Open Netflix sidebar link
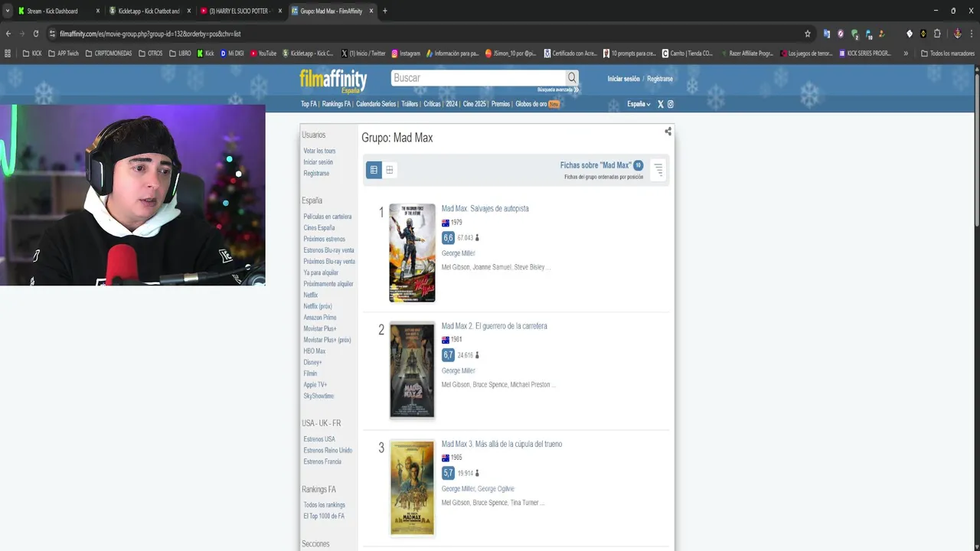The height and width of the screenshot is (551, 980). 310,295
